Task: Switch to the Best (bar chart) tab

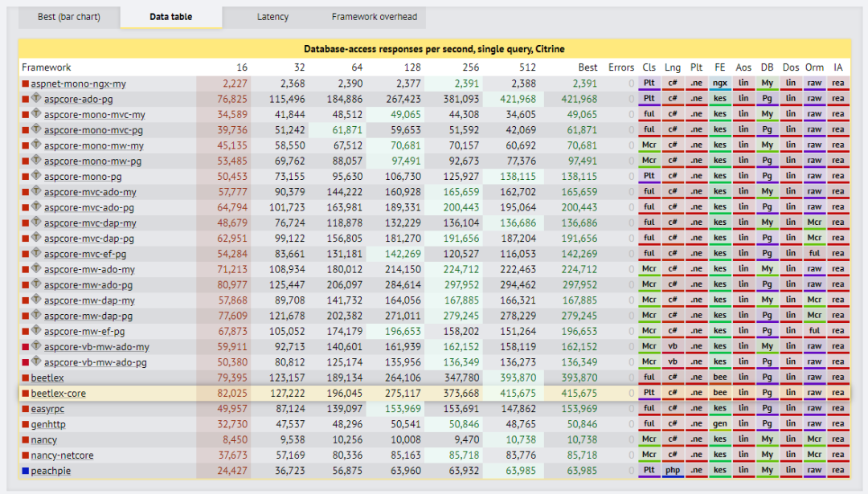Action: pyautogui.click(x=69, y=17)
